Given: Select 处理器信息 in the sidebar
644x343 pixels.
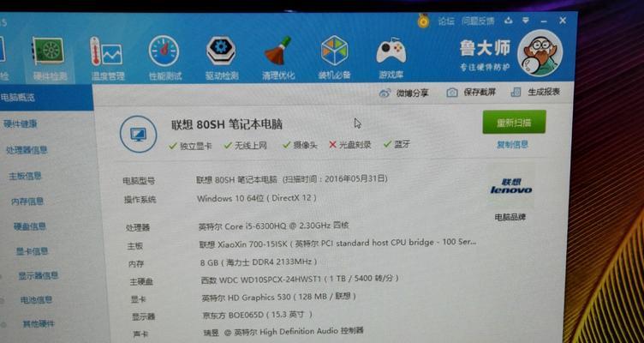Looking at the screenshot, I should 27,150.
